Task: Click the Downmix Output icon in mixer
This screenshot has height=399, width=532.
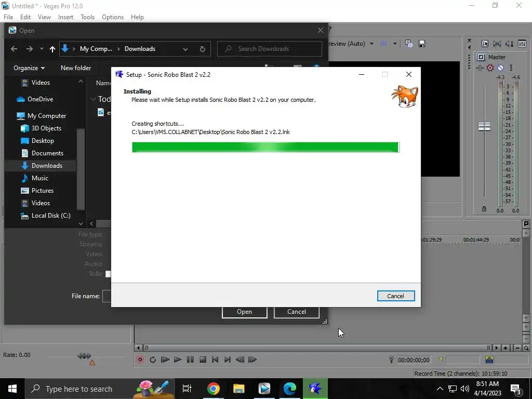Action: [x=497, y=44]
